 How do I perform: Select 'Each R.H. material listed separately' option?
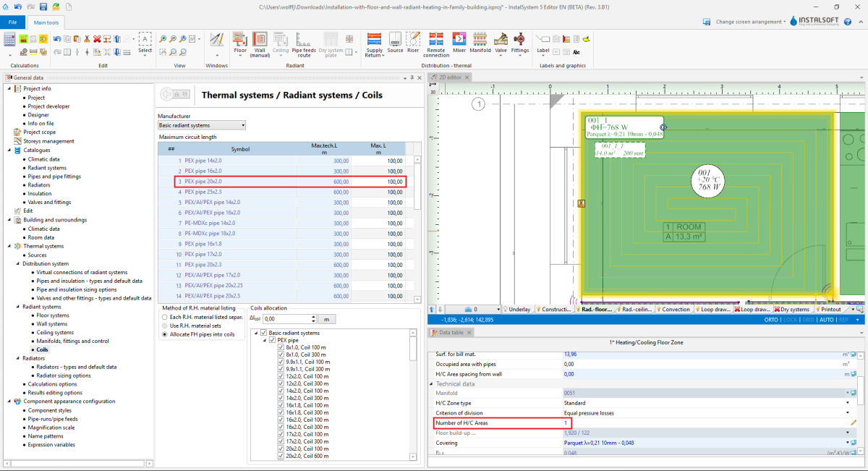click(x=164, y=317)
